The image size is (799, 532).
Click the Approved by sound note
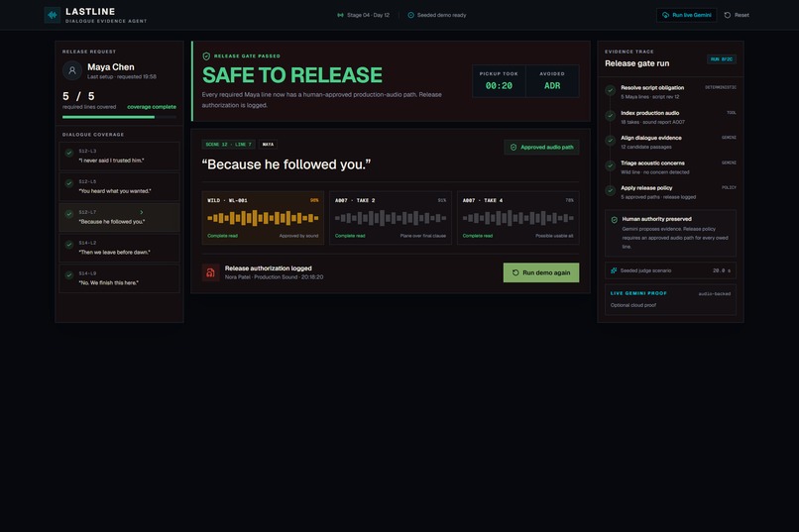point(298,236)
